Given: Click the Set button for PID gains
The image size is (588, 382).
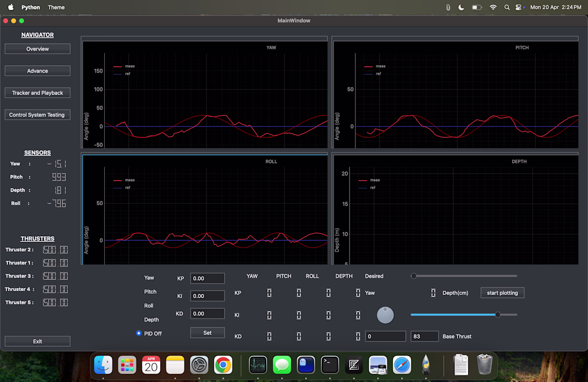Looking at the screenshot, I should [207, 333].
